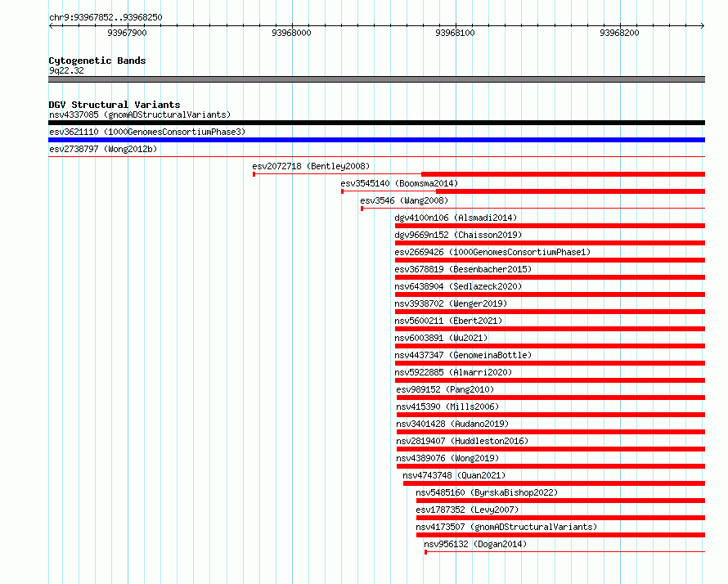This screenshot has height=584, width=728.
Task: Open variant nsv3938702 (Wenger2019)
Action: (x=451, y=303)
